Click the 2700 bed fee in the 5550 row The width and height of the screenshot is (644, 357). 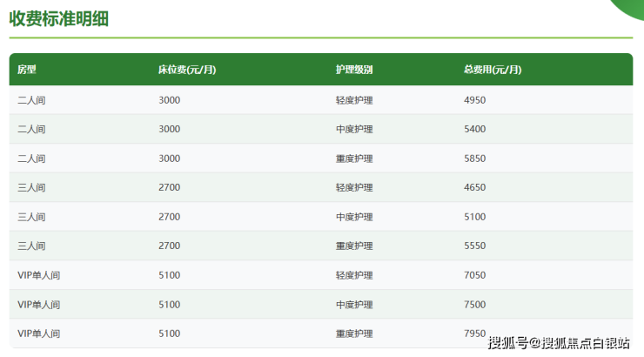coord(170,246)
